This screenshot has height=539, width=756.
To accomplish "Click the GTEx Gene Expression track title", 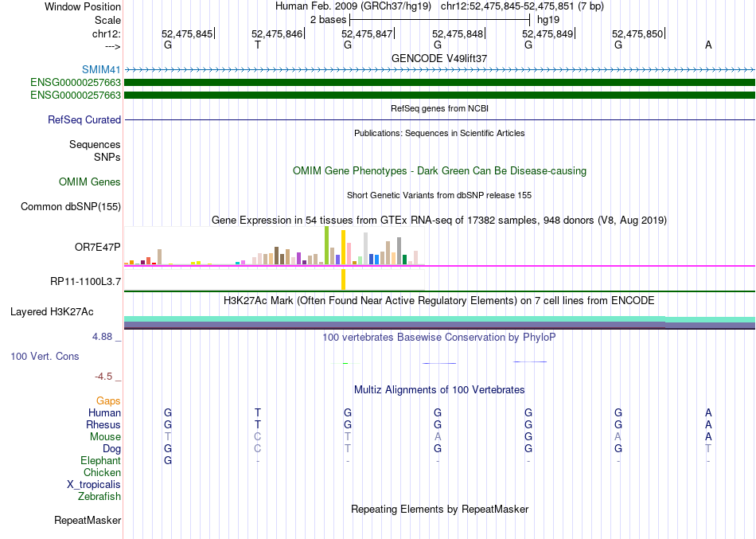I will (x=439, y=220).
